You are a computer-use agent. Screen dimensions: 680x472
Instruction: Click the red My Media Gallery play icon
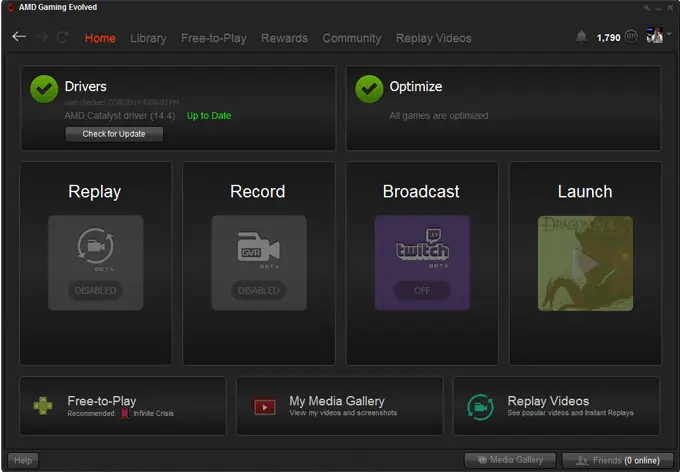point(263,406)
